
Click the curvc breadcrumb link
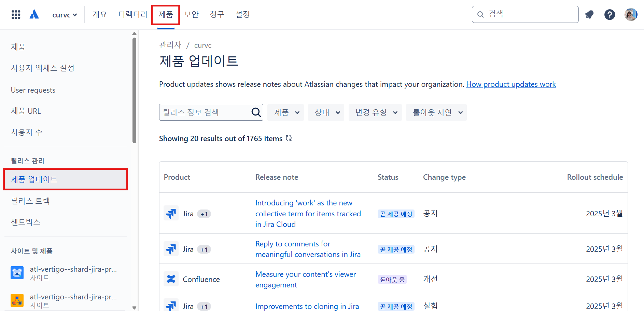tap(203, 45)
